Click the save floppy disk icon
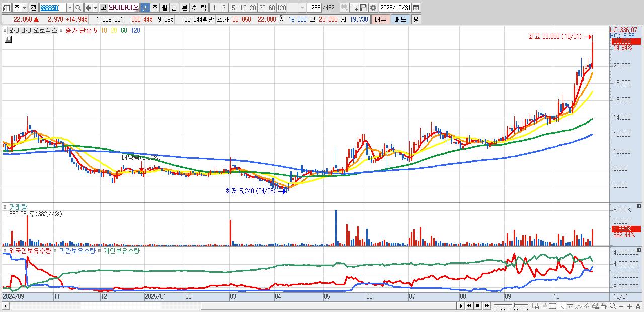This screenshot has width=644, height=312. tap(364, 8)
